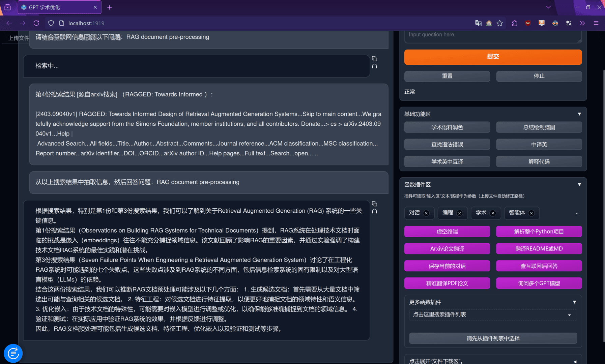The height and width of the screenshot is (364, 605).
Task: Click '精准翻译PDF论文' plugin button
Action: point(447,283)
